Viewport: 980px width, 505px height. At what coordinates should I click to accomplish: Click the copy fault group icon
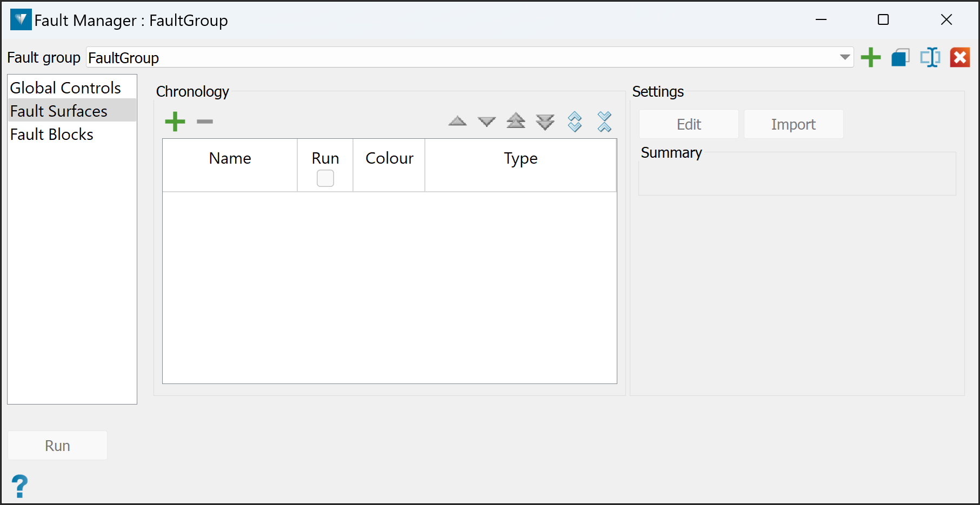click(x=900, y=57)
